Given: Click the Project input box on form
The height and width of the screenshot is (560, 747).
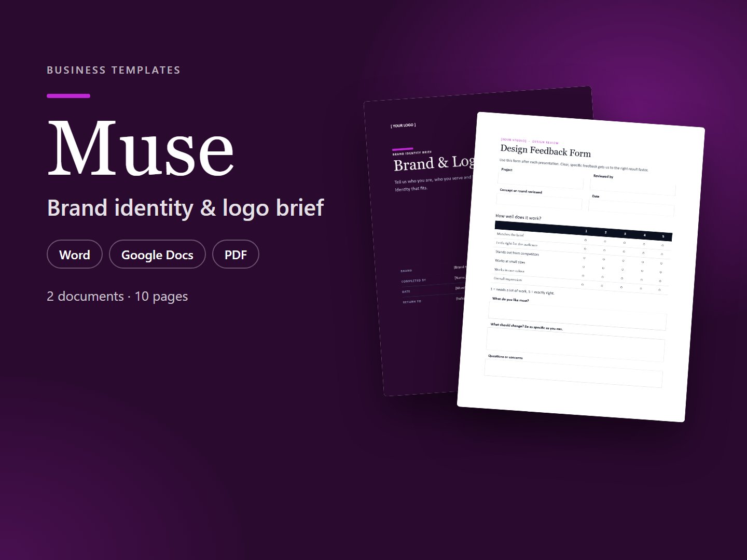Looking at the screenshot, I should point(540,181).
